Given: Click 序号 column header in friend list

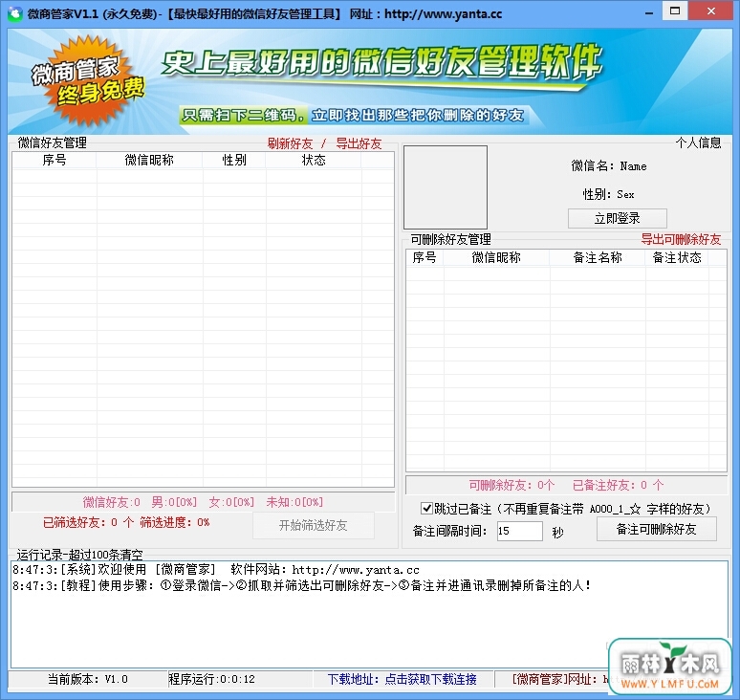Looking at the screenshot, I should point(54,160).
